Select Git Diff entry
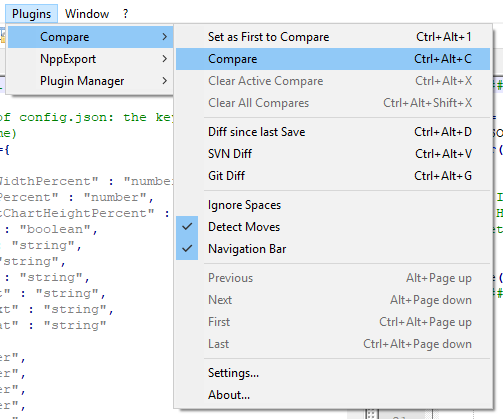The width and height of the screenshot is (503, 419). (333, 176)
